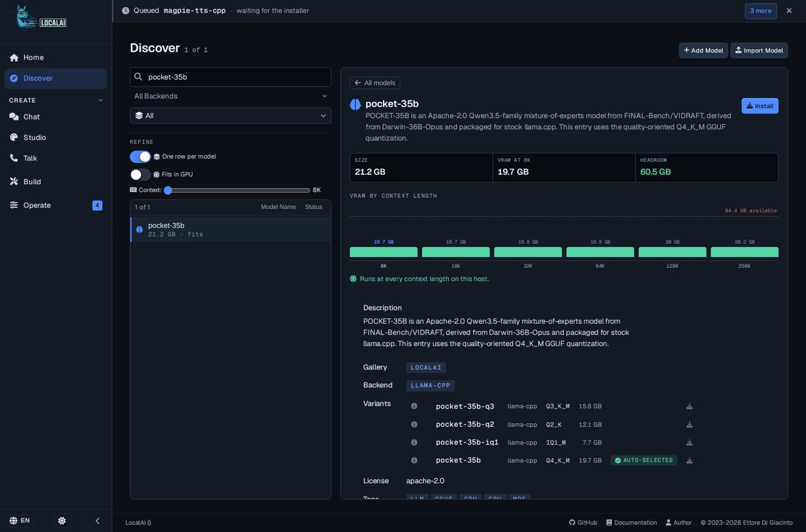Click info icon for pocket-35b Q4_K_M variant
The height and width of the screenshot is (532, 806).
(x=414, y=460)
